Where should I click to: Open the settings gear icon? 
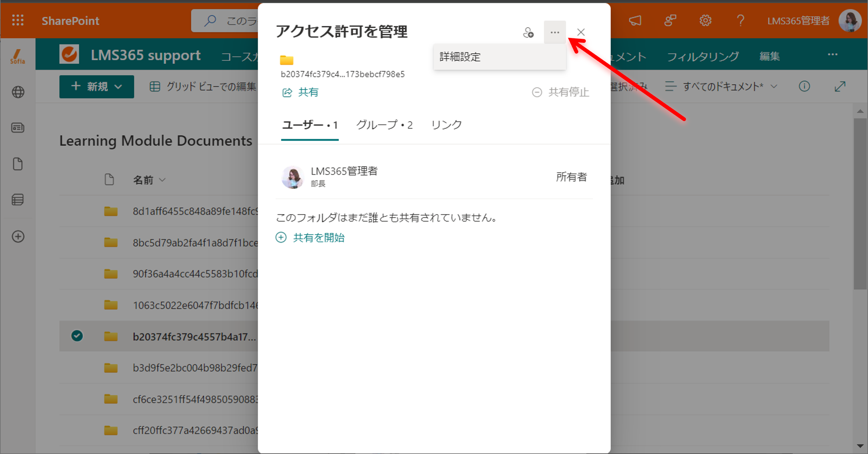(705, 21)
